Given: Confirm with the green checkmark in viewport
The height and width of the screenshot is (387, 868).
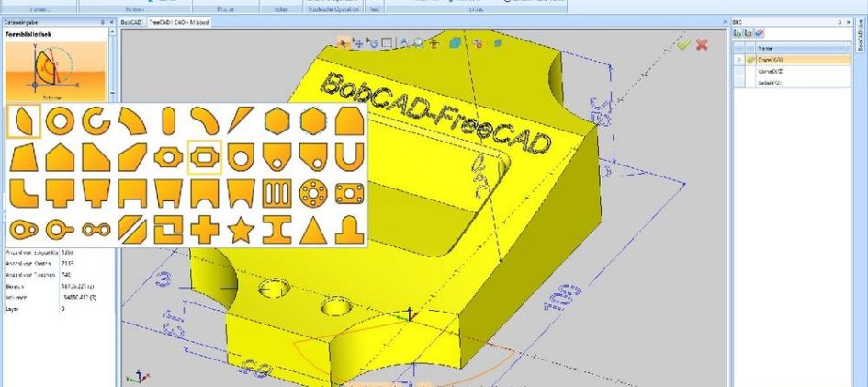Looking at the screenshot, I should coord(684,44).
